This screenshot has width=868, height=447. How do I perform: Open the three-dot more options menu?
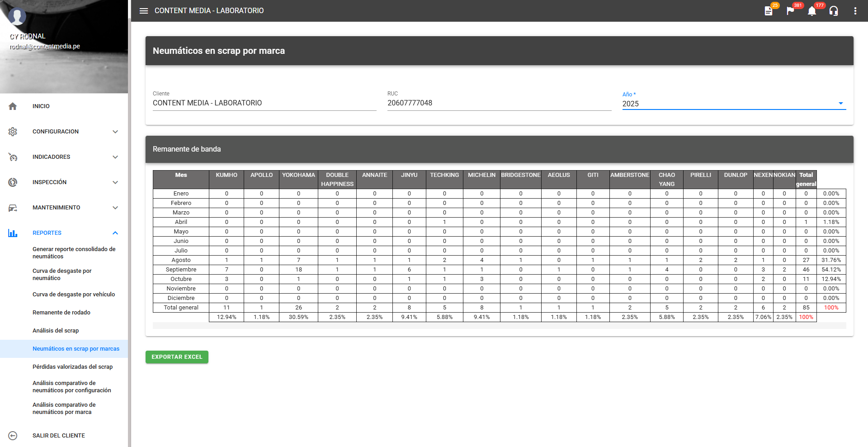point(855,11)
